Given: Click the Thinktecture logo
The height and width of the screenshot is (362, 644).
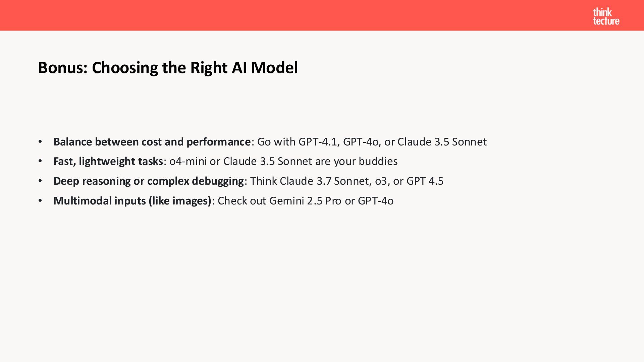Looking at the screenshot, I should coord(606,16).
